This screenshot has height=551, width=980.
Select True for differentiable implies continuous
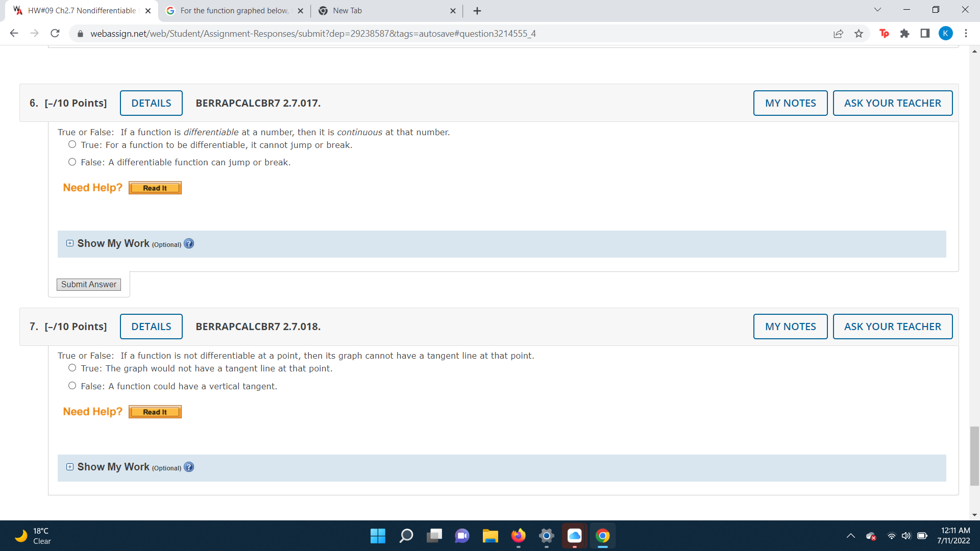point(72,145)
